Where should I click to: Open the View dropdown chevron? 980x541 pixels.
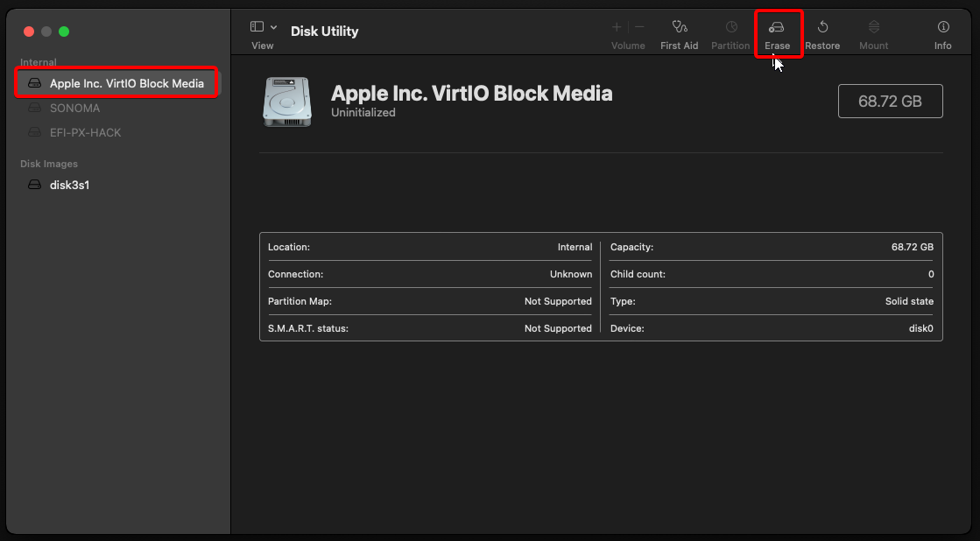coord(274,27)
